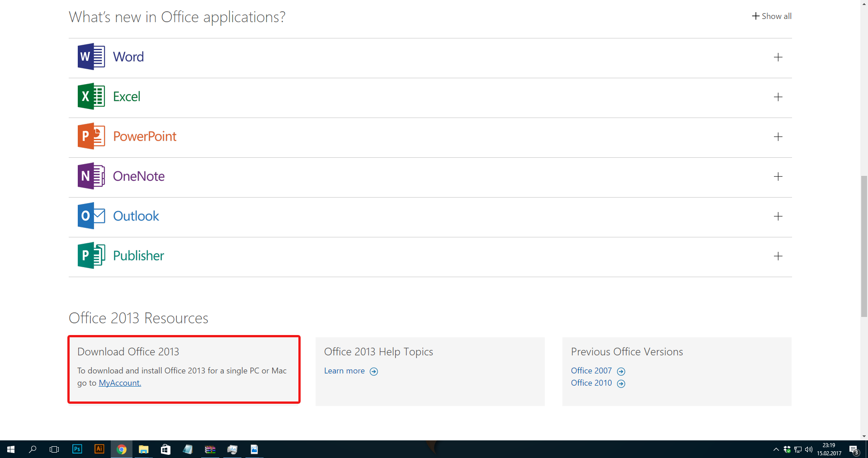Click the Previous Office Versions heading

click(x=627, y=352)
